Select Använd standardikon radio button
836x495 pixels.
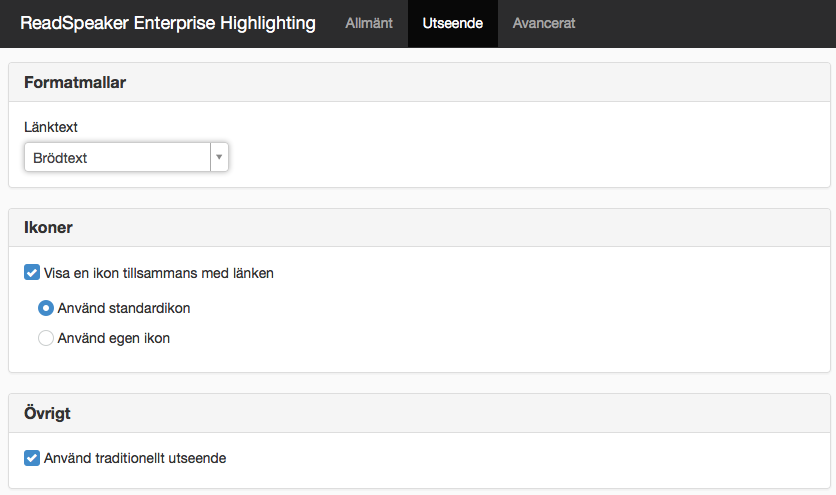click(46, 308)
